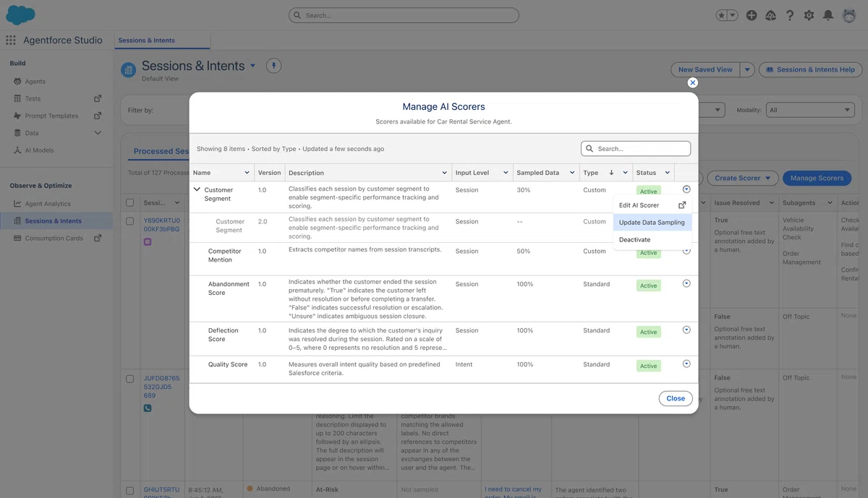Viewport: 868px width, 498px height.
Task: Toggle the select-all sessions checkbox
Action: (x=130, y=203)
